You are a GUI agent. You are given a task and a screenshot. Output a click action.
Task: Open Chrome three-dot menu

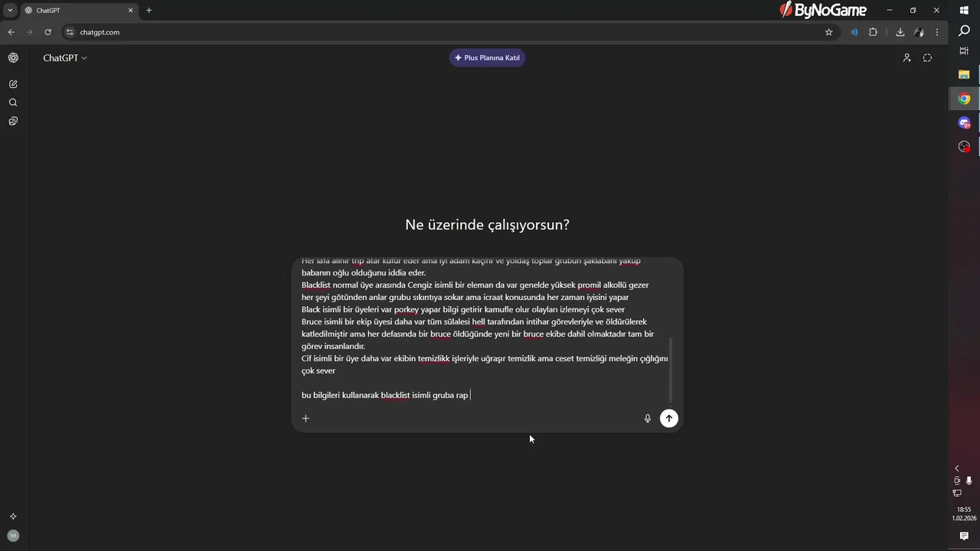point(937,32)
